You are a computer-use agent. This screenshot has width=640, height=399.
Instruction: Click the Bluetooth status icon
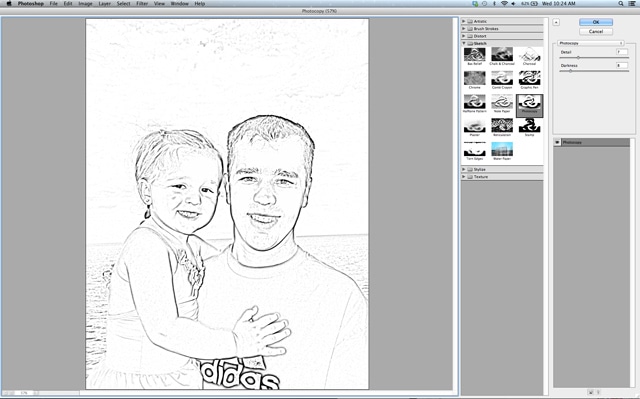coord(494,3)
